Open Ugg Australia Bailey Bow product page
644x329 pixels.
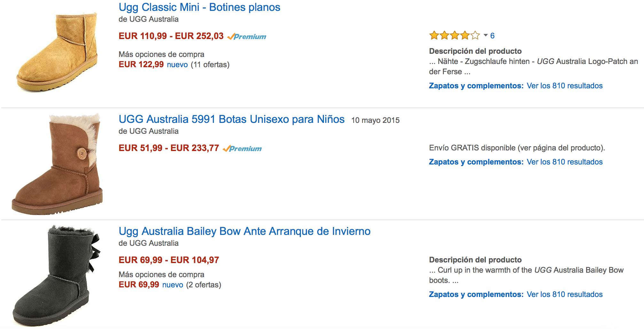pyautogui.click(x=244, y=231)
